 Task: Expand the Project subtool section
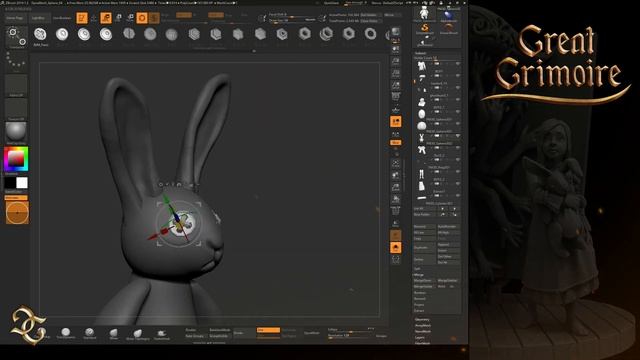pyautogui.click(x=419, y=304)
